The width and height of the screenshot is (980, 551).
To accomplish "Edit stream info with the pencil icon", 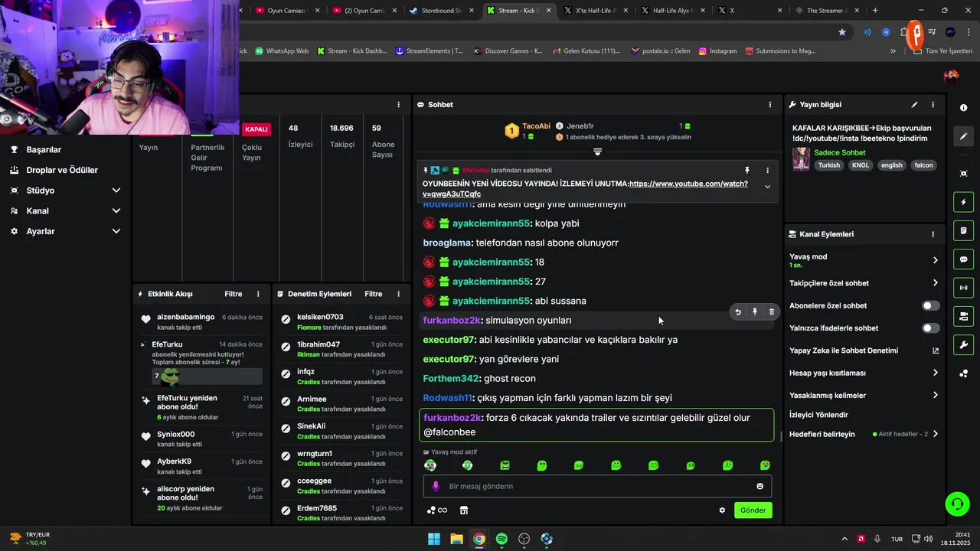I will pos(914,105).
